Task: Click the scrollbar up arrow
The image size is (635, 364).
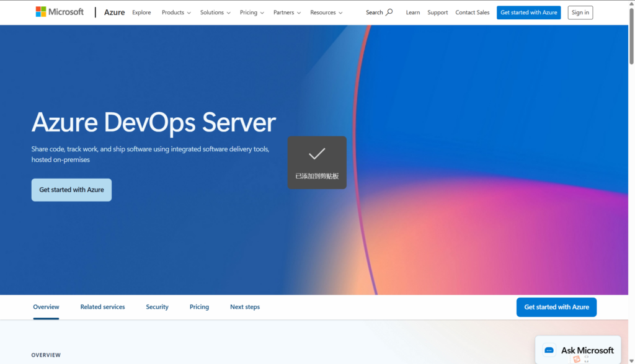Action: (x=631, y=4)
